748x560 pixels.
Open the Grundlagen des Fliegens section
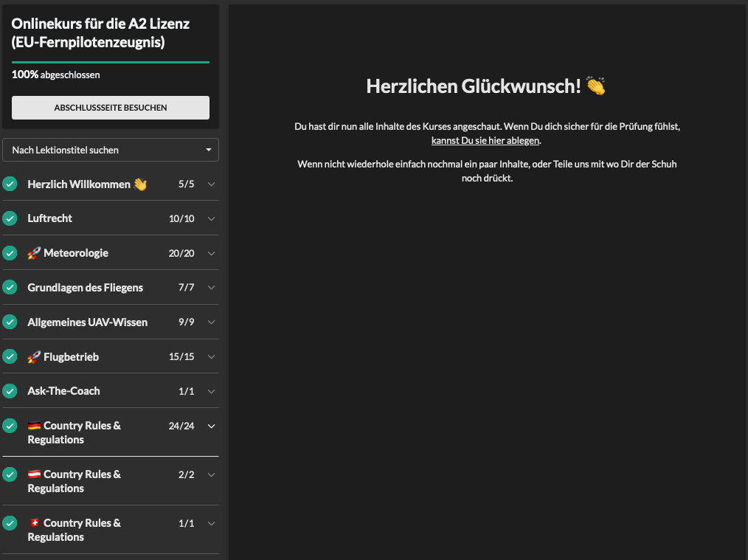click(x=85, y=288)
